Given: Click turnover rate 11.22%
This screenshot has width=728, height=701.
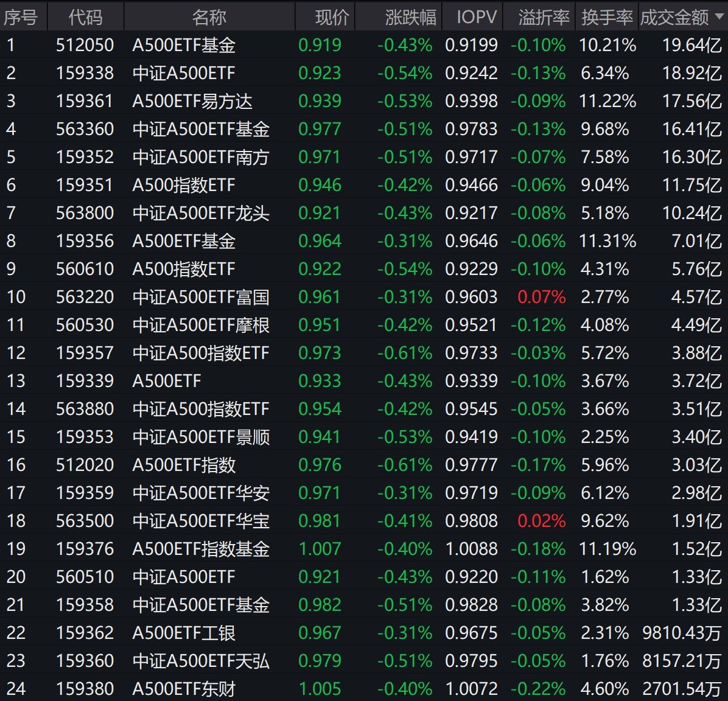Looking at the screenshot, I should pos(607,101).
